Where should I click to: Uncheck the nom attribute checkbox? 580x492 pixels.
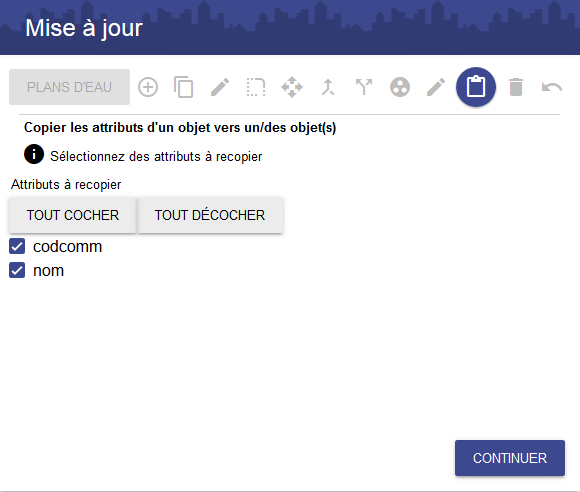(17, 270)
